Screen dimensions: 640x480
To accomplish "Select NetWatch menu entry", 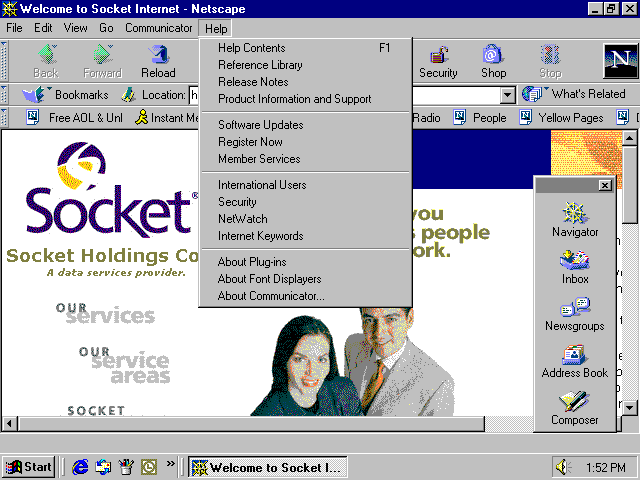I will (x=305, y=219).
